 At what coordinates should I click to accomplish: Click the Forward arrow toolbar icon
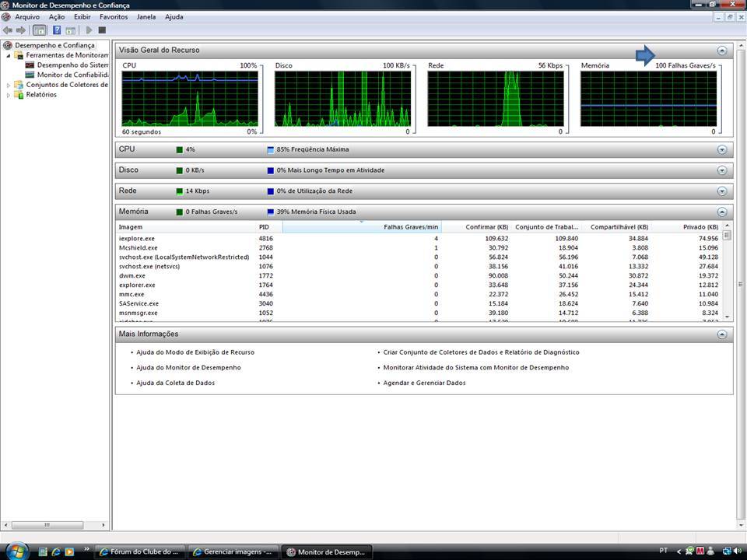(21, 30)
